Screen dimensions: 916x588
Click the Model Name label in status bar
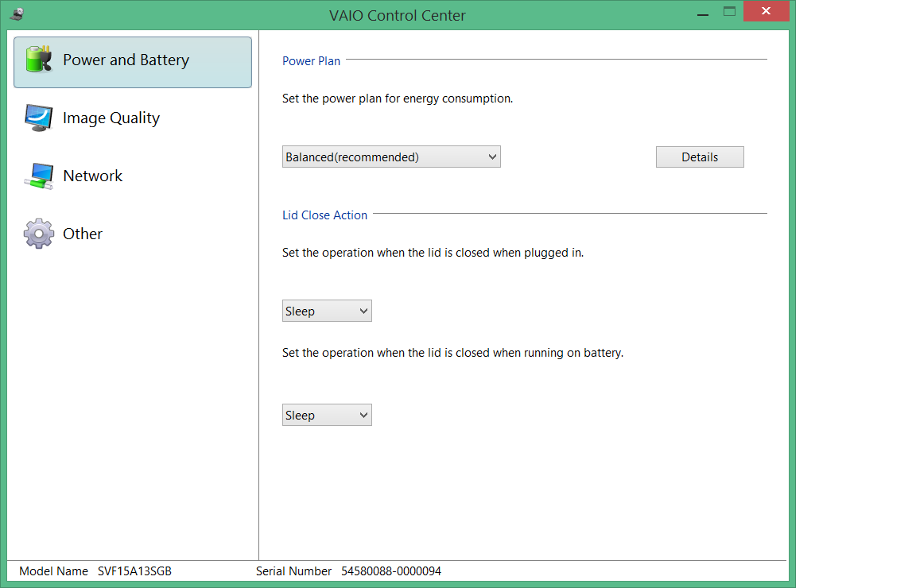[54, 571]
